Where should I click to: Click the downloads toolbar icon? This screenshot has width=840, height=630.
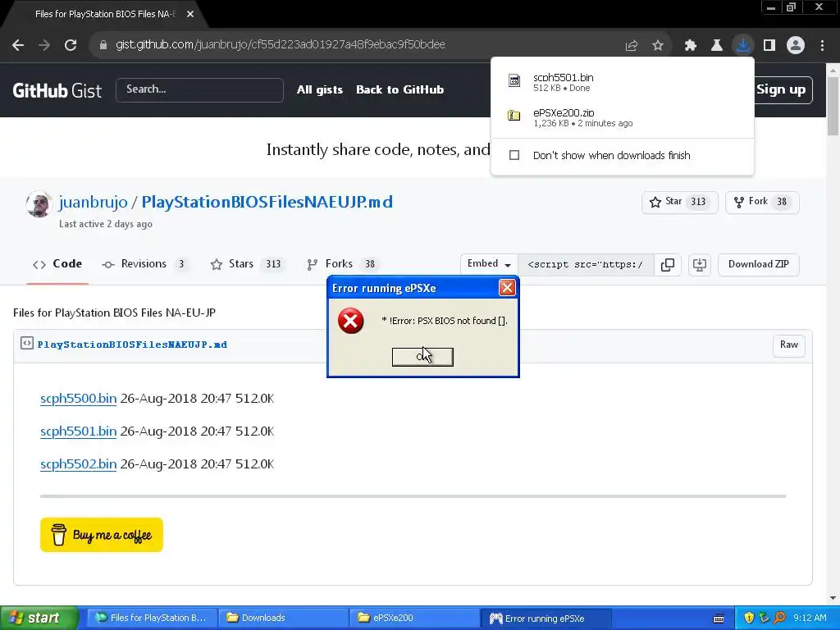click(743, 45)
